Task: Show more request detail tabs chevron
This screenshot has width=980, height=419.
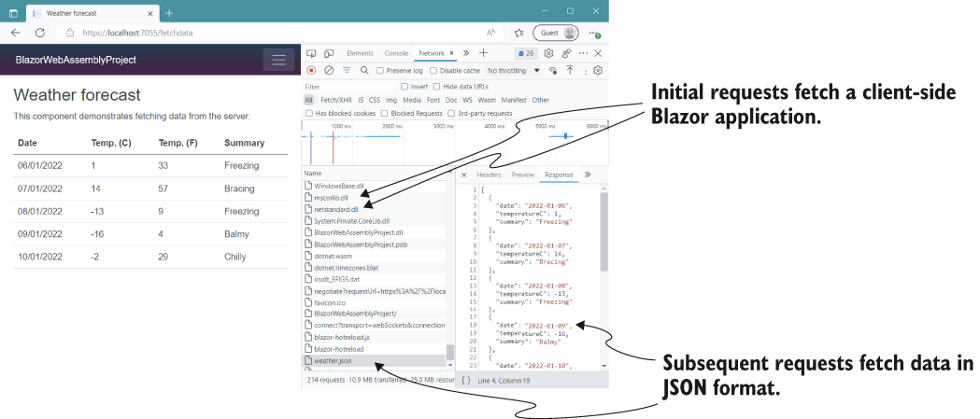Action: 588,175
